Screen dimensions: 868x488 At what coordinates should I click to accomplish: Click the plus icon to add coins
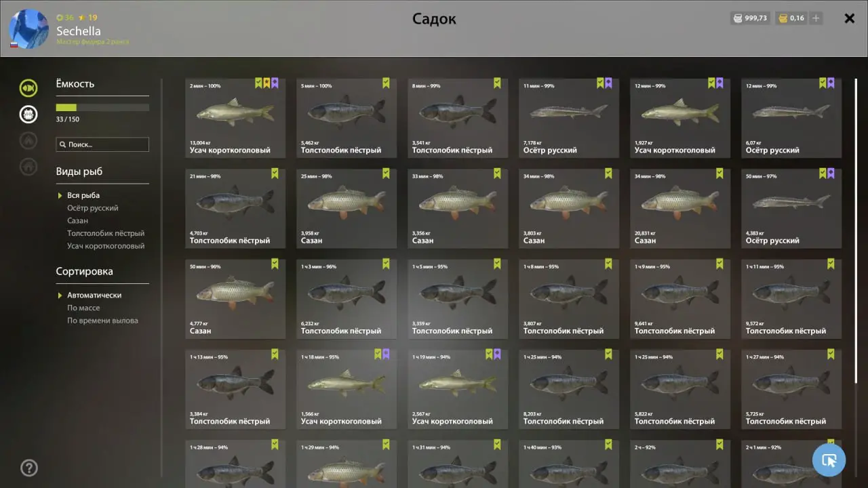point(816,18)
